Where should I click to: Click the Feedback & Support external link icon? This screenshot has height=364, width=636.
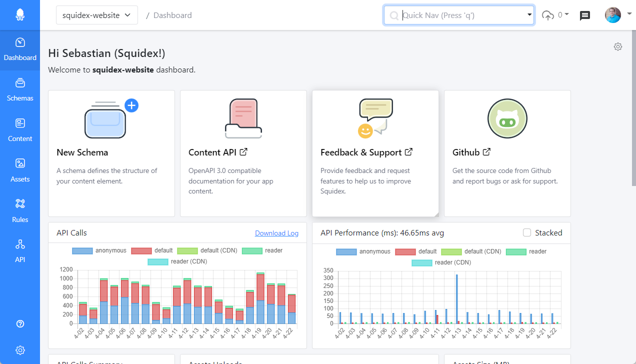click(x=408, y=152)
